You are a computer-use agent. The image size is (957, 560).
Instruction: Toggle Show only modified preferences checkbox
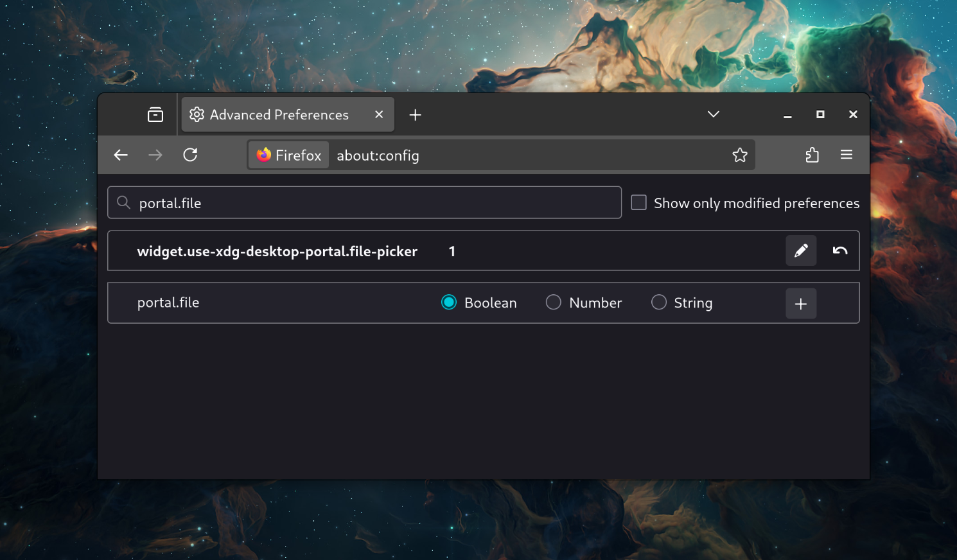click(638, 203)
